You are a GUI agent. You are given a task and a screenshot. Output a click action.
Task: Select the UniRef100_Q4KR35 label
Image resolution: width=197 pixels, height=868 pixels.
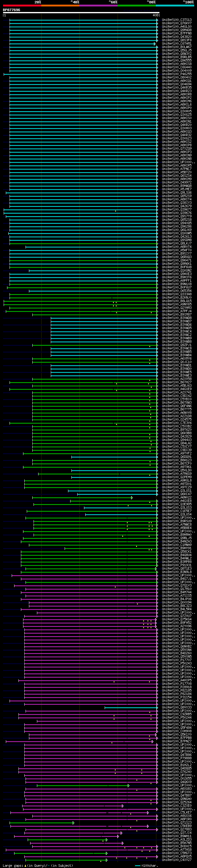click(x=177, y=88)
